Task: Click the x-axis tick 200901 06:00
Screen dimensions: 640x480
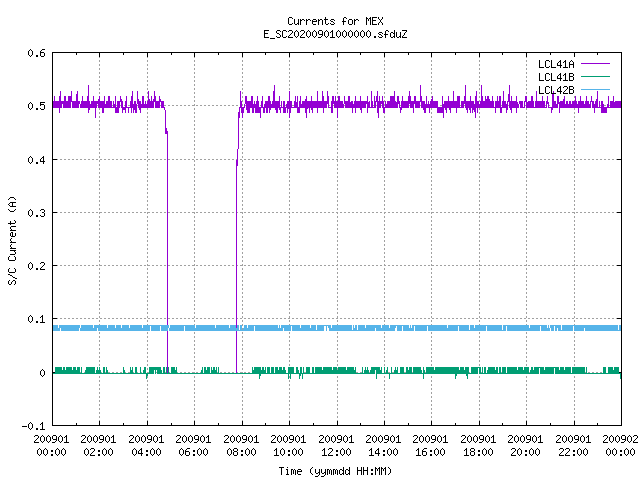Action: pos(193,446)
